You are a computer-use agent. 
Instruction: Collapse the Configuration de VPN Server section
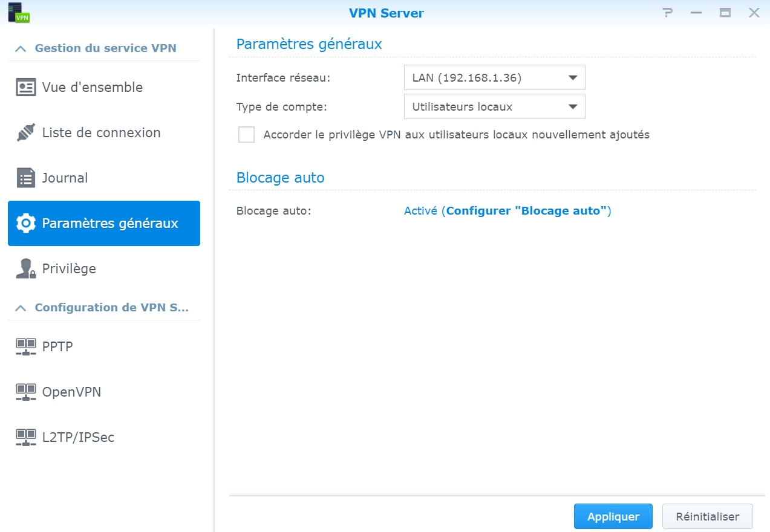[x=21, y=308]
